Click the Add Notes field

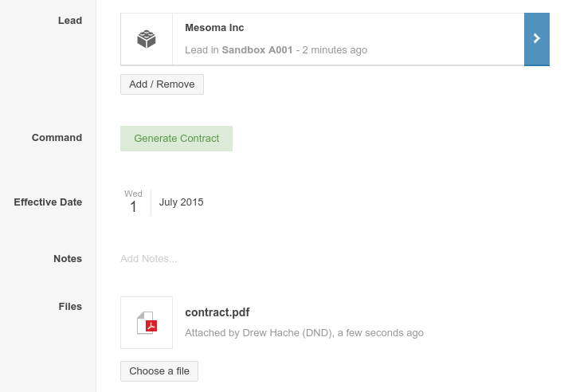point(148,259)
